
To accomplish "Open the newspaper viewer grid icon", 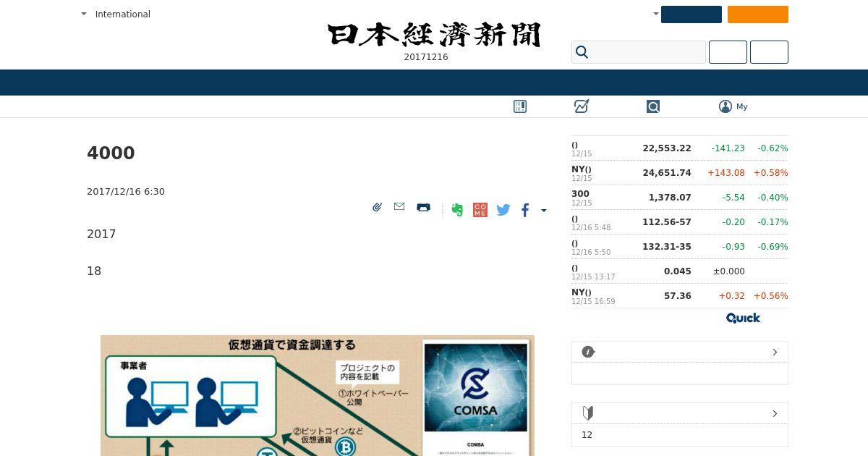I will click(x=520, y=106).
